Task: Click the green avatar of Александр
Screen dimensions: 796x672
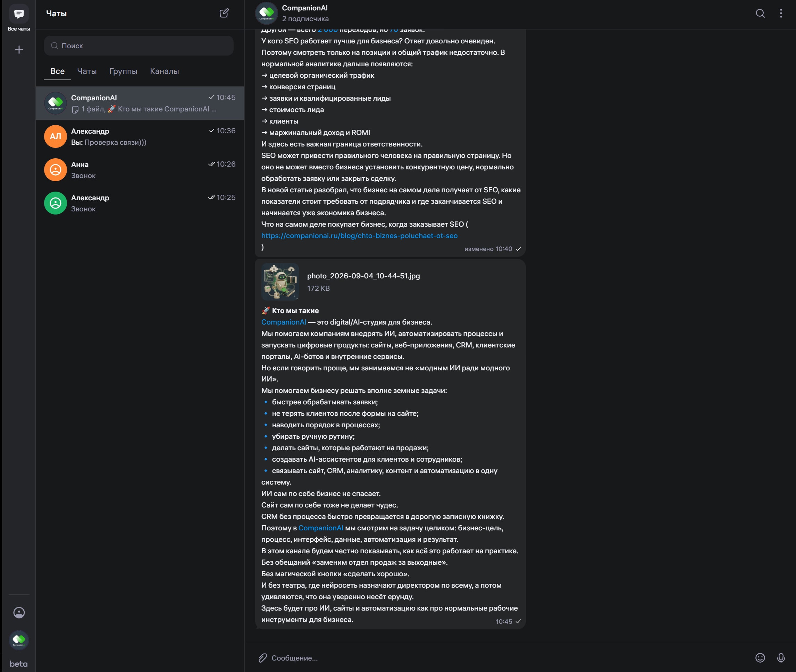Action: click(x=56, y=203)
